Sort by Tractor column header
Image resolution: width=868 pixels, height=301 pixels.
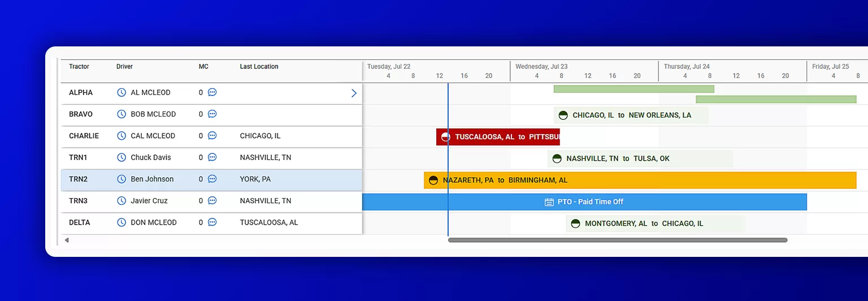click(x=79, y=67)
